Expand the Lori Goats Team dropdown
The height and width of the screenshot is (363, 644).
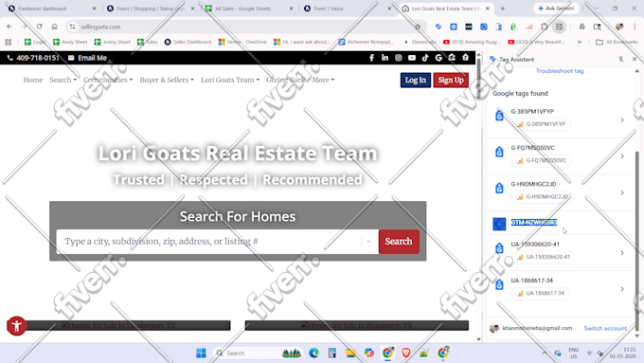pos(230,80)
